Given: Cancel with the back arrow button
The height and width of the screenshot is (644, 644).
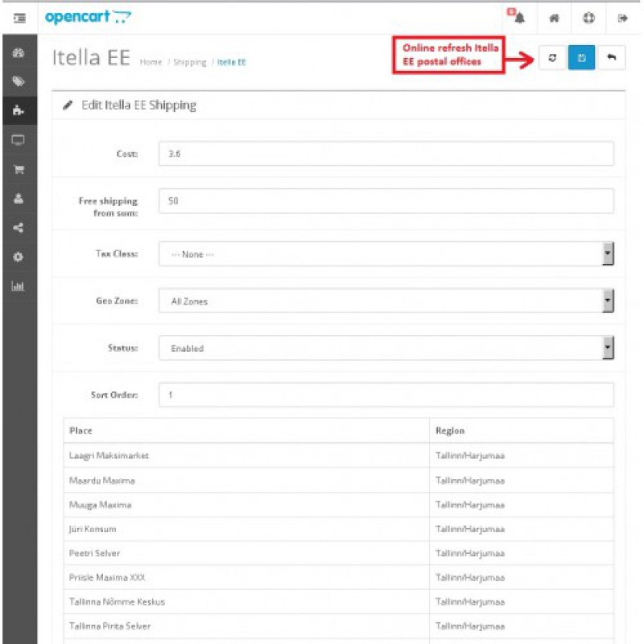Looking at the screenshot, I should pyautogui.click(x=612, y=57).
